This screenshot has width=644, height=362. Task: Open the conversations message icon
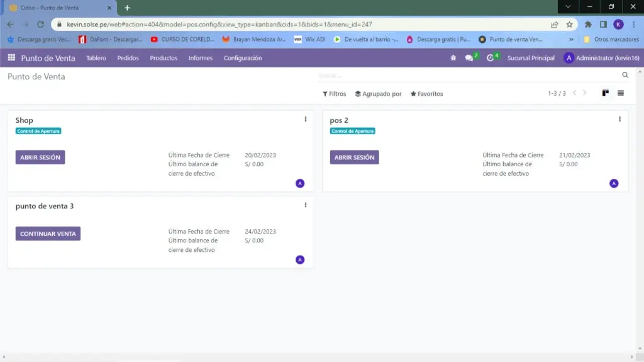click(x=469, y=58)
